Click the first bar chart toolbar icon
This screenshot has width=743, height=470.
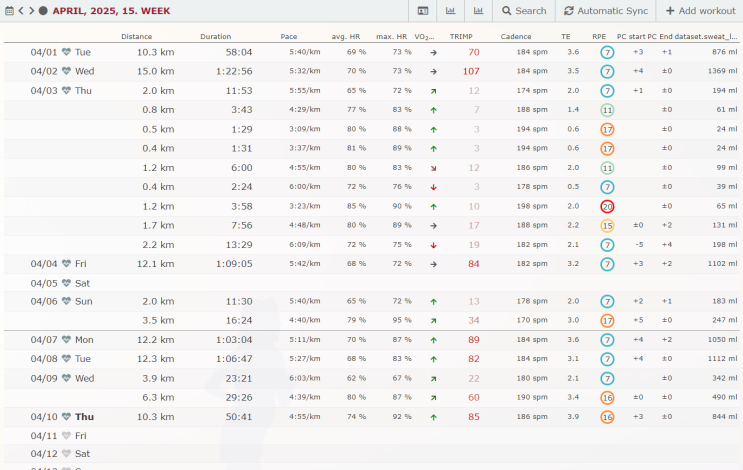pyautogui.click(x=451, y=11)
